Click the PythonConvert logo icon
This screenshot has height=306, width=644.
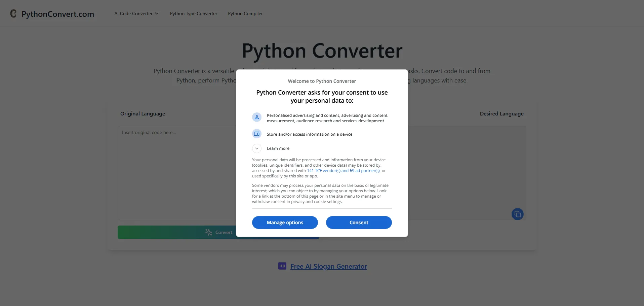[13, 13]
